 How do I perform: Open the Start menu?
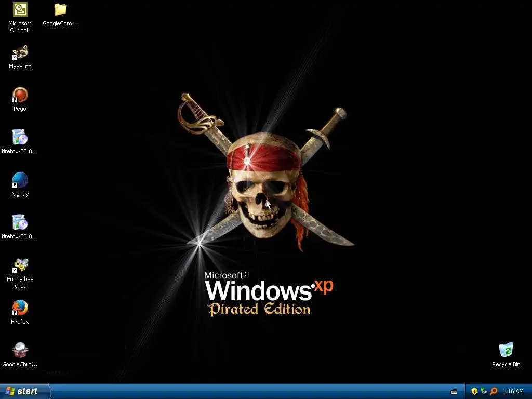pyautogui.click(x=25, y=391)
